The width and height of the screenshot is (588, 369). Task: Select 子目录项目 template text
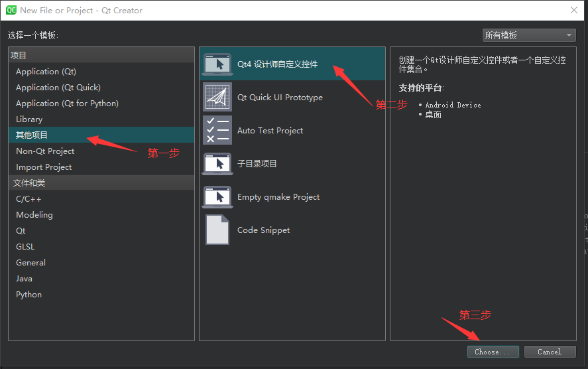(x=257, y=164)
